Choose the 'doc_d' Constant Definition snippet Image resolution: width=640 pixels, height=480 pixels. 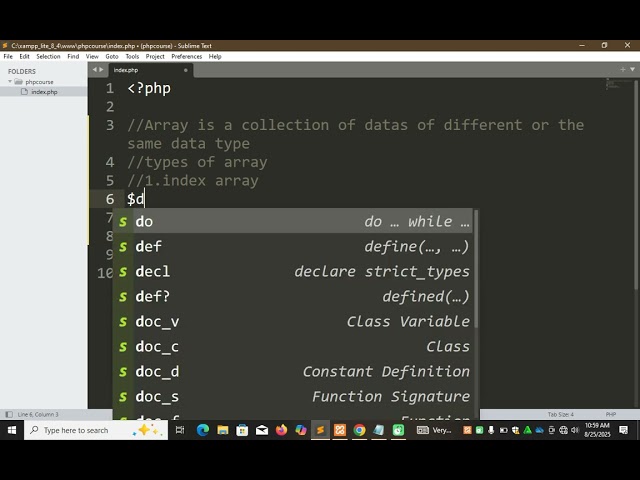293,371
